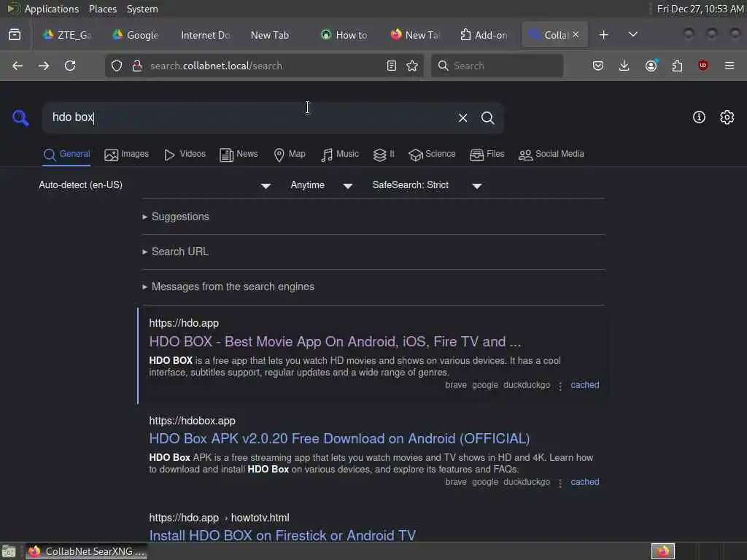Switch to the Add-on tab

(483, 35)
